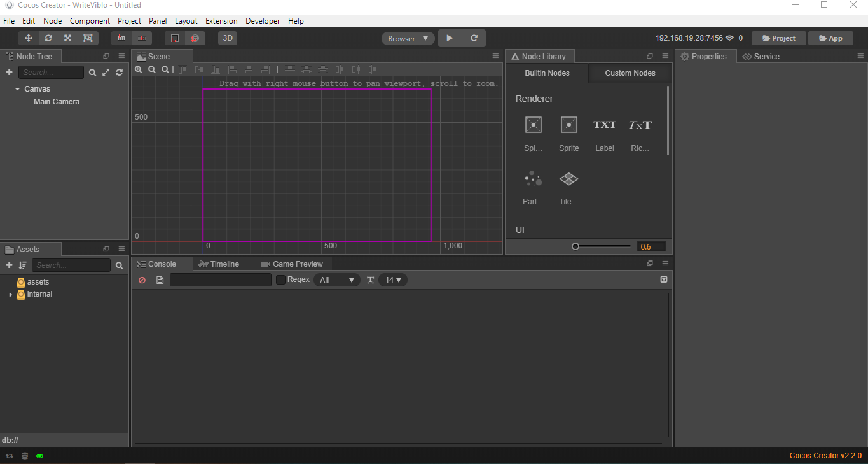Switch to the Custom Nodes tab
The width and height of the screenshot is (868, 464).
630,73
